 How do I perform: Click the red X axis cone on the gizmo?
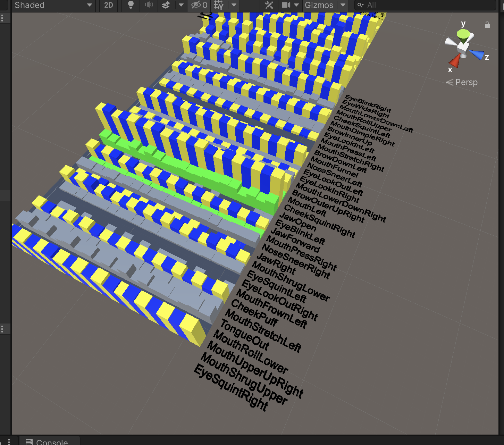(x=454, y=61)
